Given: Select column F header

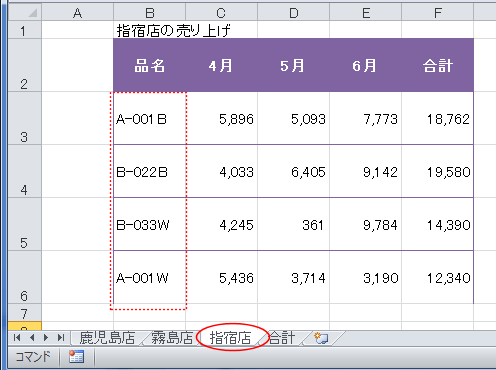Looking at the screenshot, I should coord(437,13).
